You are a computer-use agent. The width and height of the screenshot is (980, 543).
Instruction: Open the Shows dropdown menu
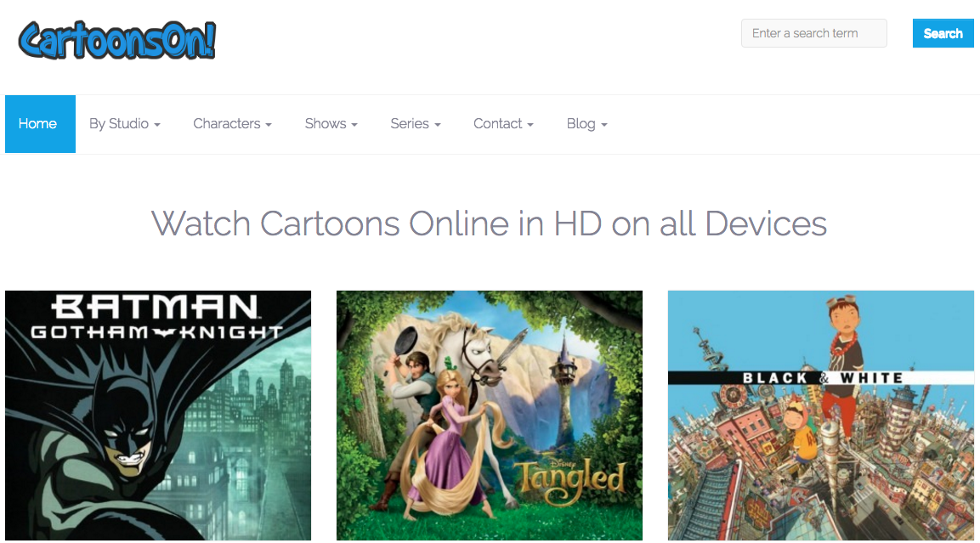(x=331, y=124)
